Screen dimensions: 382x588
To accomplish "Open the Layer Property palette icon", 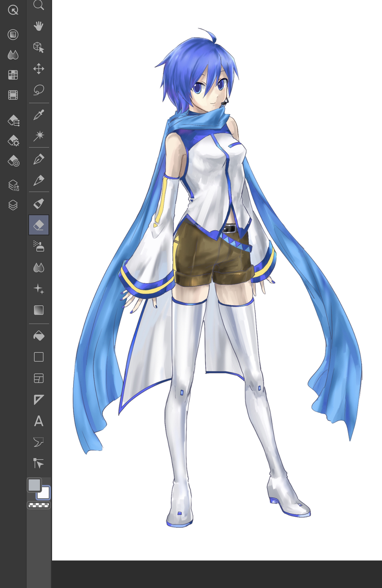I will (13, 185).
